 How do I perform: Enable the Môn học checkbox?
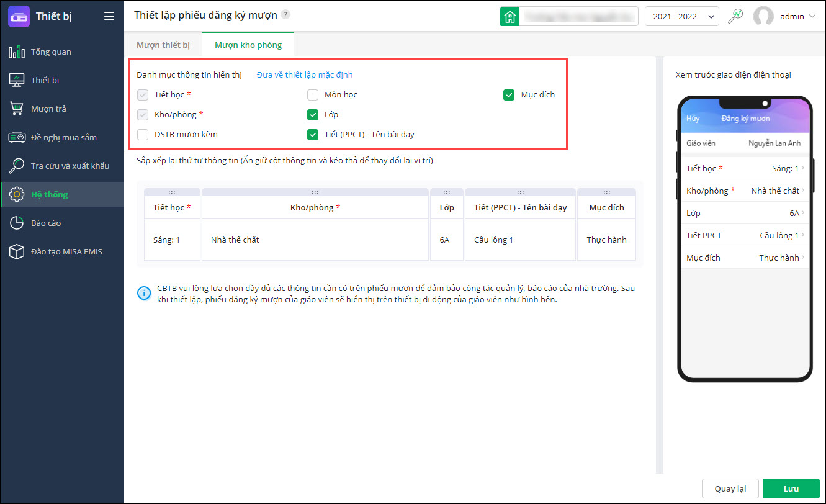pos(313,95)
